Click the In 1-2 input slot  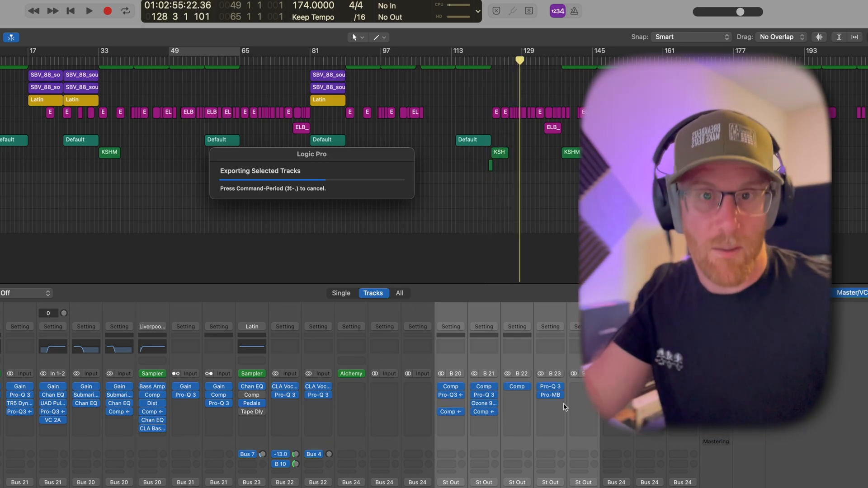pos(57,374)
